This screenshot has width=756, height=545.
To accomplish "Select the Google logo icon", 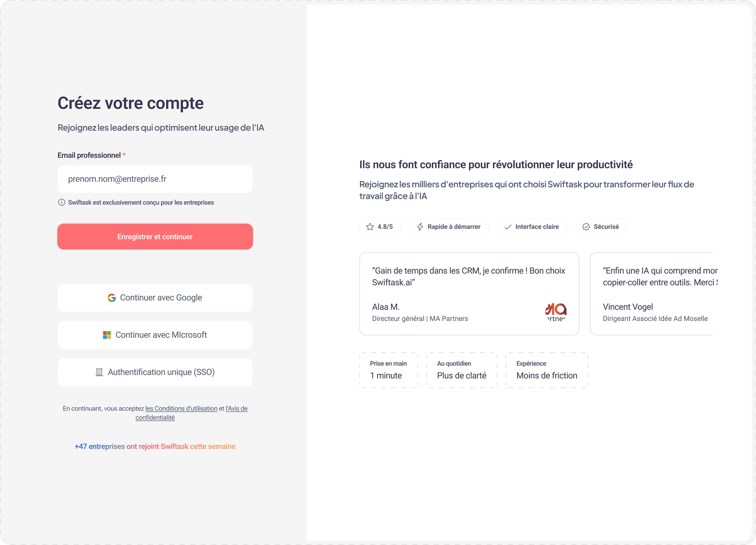I will (x=111, y=298).
